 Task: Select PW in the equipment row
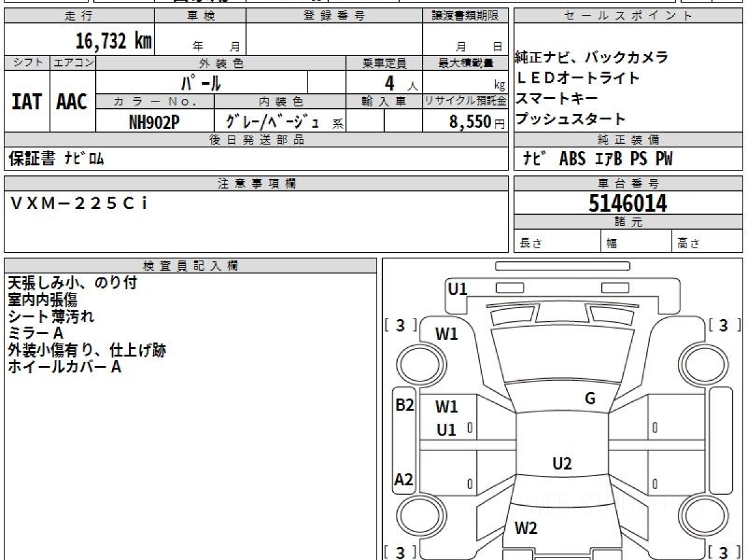pyautogui.click(x=664, y=159)
